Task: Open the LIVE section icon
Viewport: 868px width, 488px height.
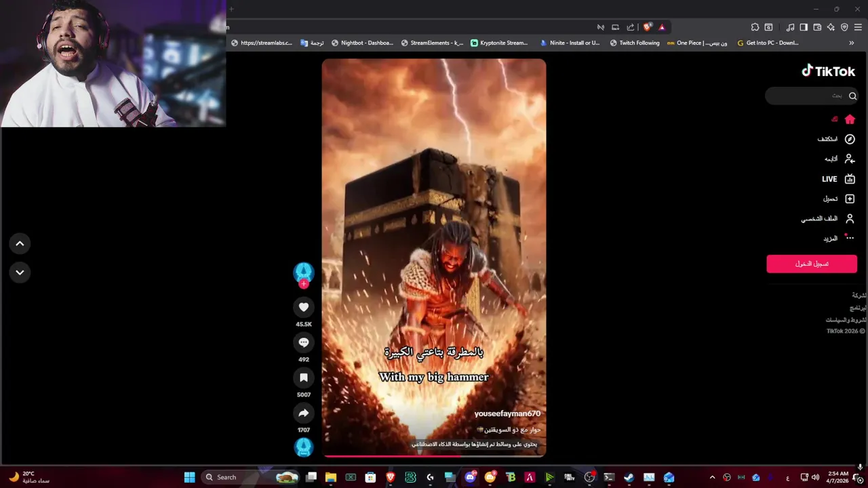Action: point(850,179)
